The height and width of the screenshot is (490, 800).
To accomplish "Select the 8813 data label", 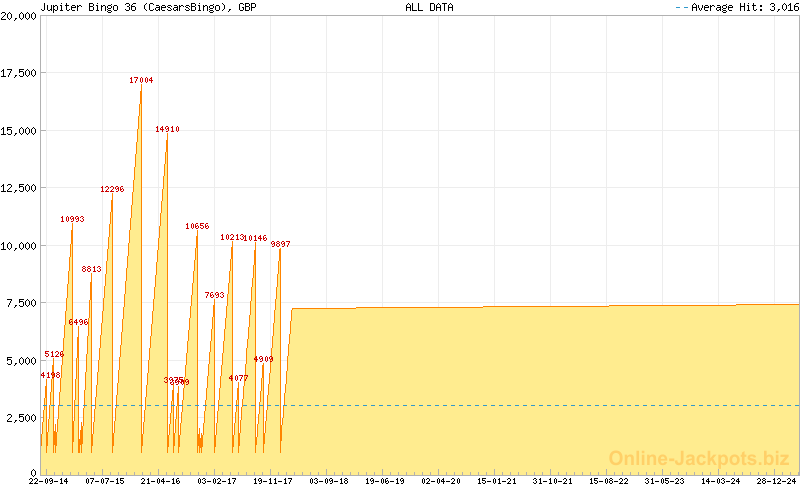I will 91,269.
